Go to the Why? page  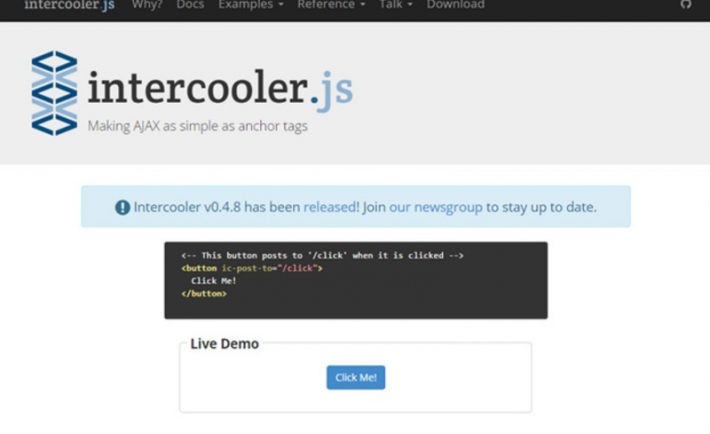click(x=147, y=5)
